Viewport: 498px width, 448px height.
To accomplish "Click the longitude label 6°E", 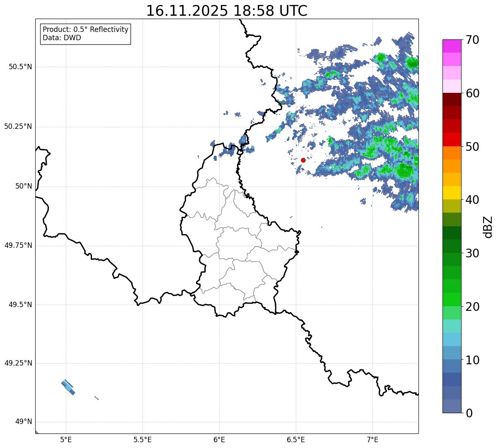I will click(219, 440).
